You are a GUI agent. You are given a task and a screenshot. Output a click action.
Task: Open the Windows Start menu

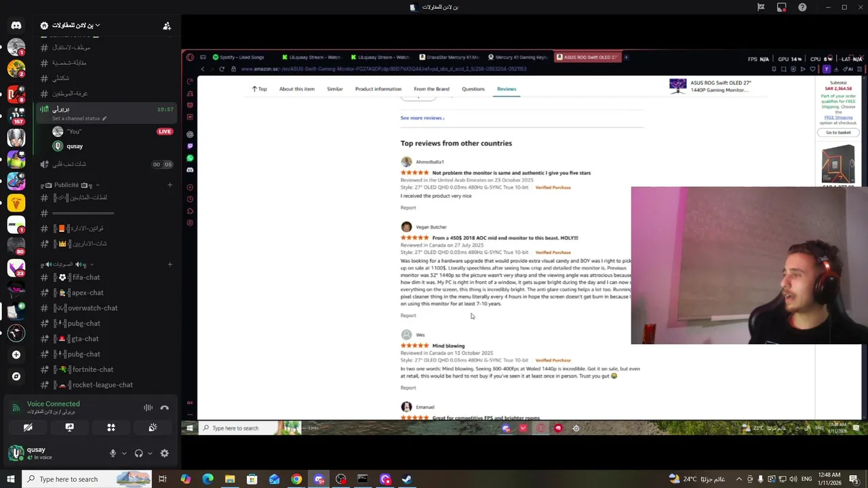pos(11,479)
